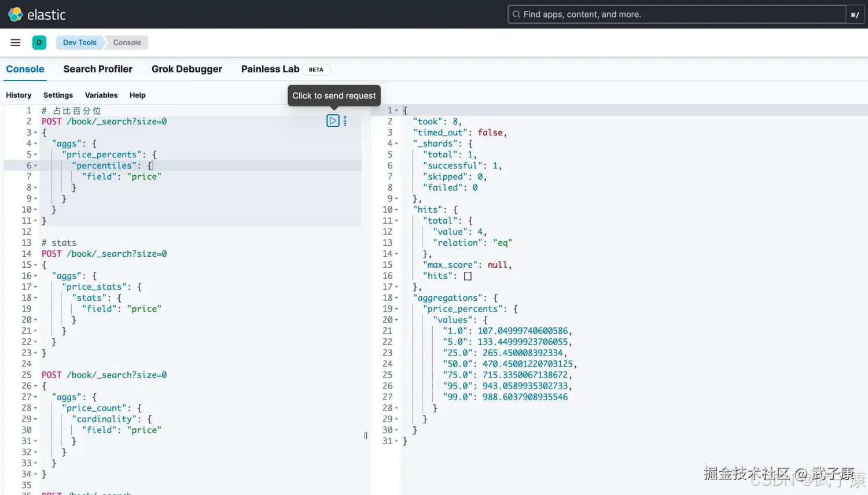This screenshot has height=495, width=868.
Task: Send request with the play icon
Action: click(x=333, y=121)
